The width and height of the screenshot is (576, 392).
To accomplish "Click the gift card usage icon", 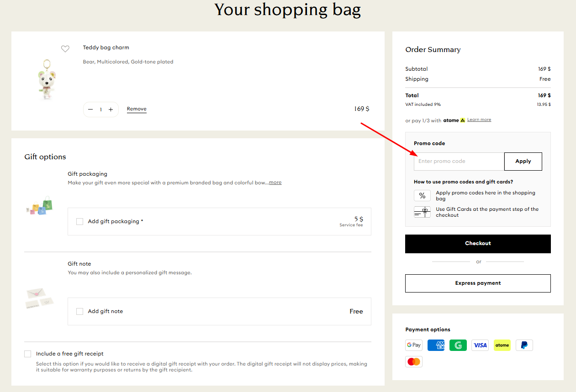I will click(x=422, y=212).
